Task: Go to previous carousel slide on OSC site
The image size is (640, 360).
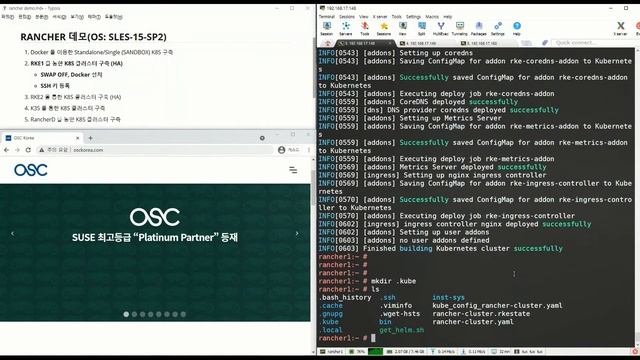Action: 12,233
